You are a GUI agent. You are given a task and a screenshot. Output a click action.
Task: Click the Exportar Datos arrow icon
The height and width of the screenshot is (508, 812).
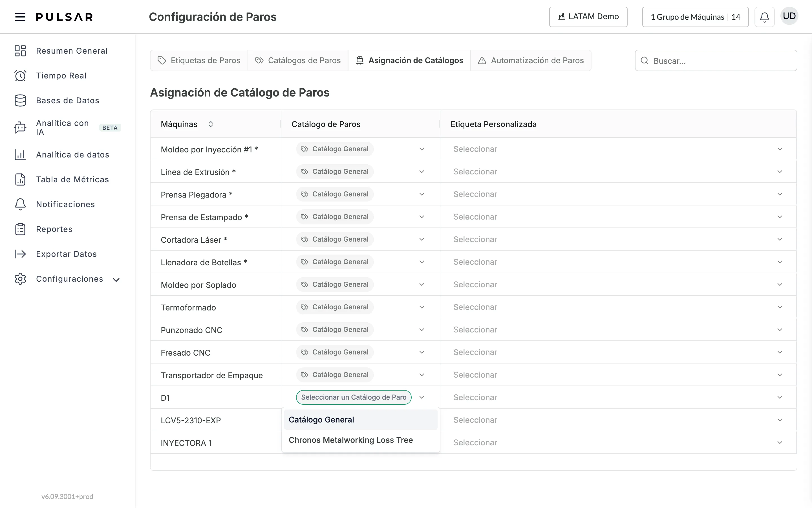[20, 254]
